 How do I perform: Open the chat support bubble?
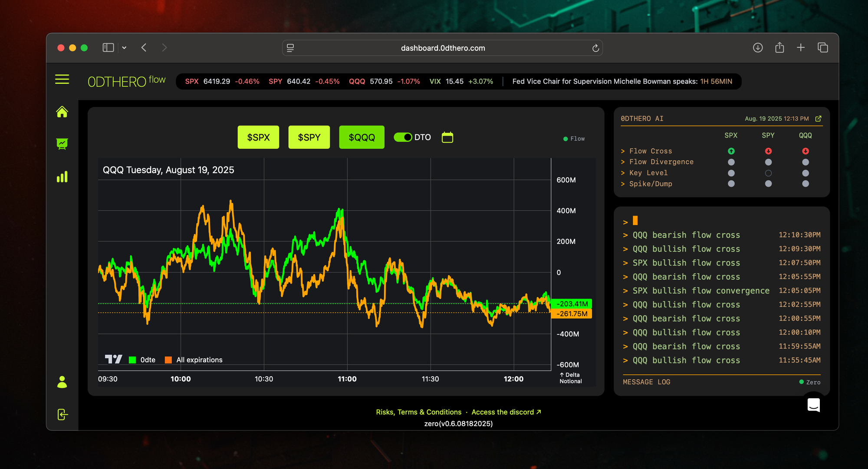click(x=813, y=405)
